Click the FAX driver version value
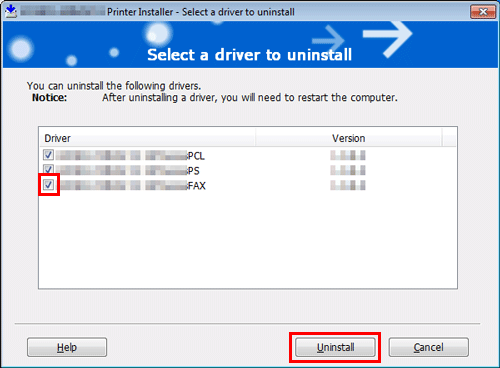 pyautogui.click(x=348, y=185)
